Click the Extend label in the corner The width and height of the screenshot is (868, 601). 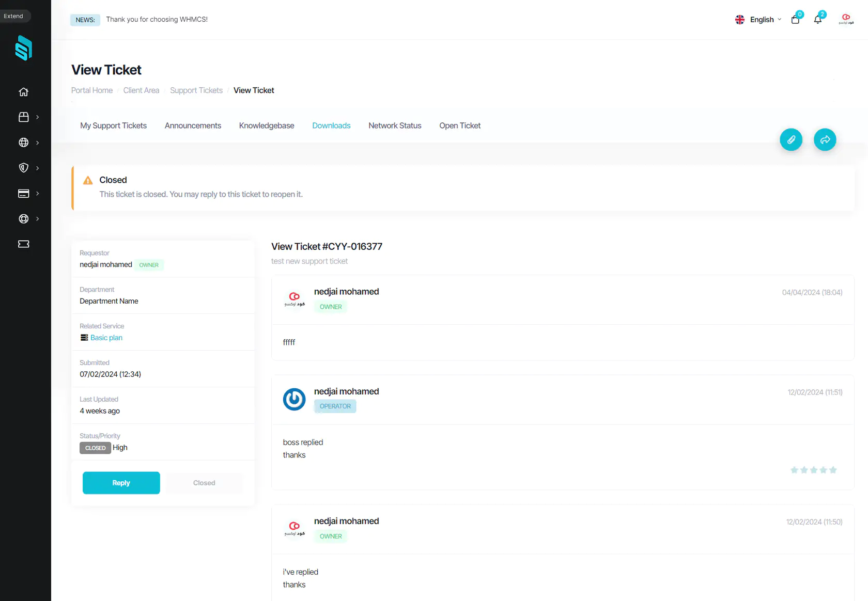click(13, 16)
